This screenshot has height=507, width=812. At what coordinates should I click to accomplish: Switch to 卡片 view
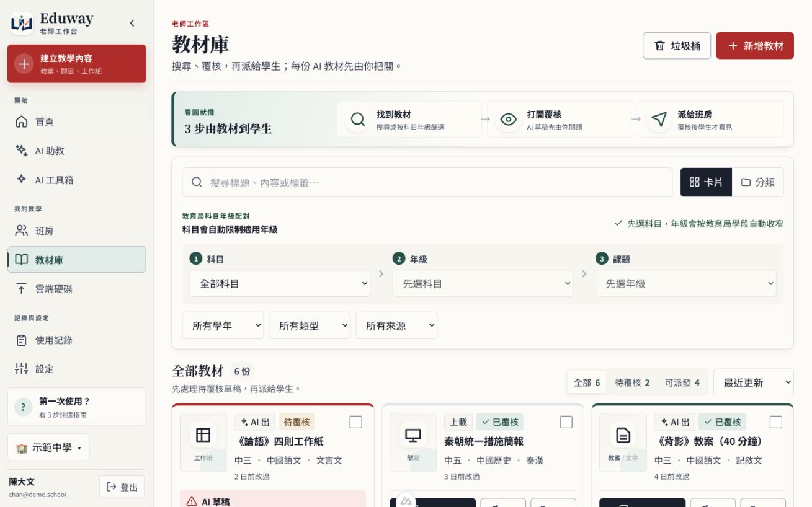tap(706, 182)
